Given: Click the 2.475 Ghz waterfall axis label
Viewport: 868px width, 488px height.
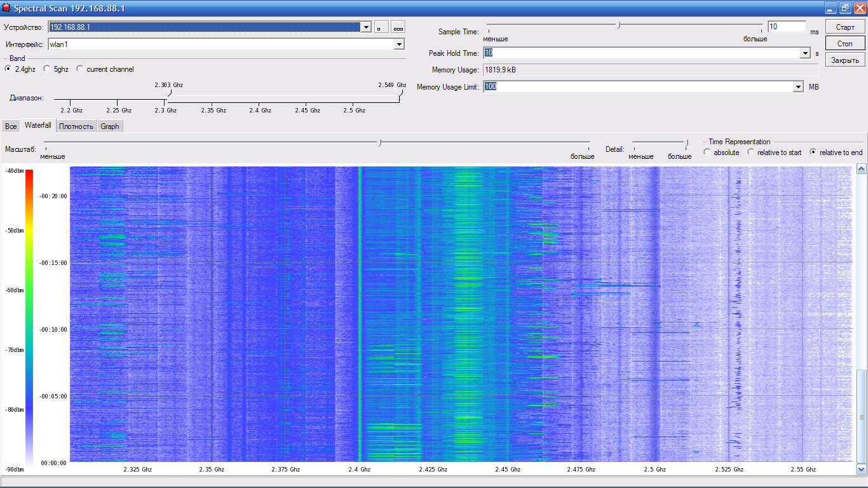Looking at the screenshot, I should click(581, 470).
